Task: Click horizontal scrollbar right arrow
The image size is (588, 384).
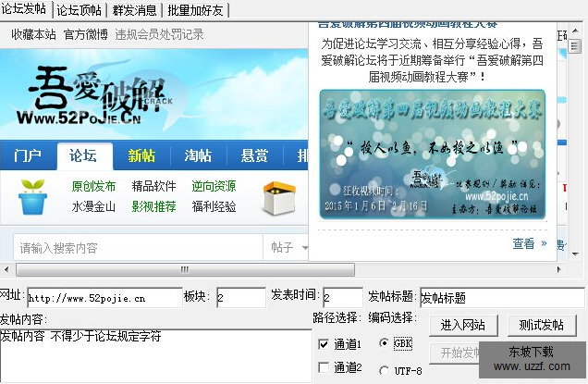Action: coord(559,269)
